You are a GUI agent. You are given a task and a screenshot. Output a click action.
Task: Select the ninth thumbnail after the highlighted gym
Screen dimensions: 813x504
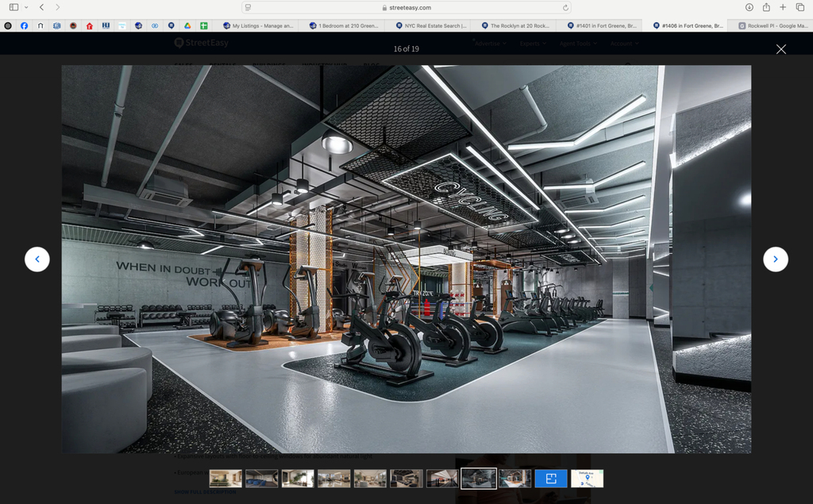[x=514, y=478]
